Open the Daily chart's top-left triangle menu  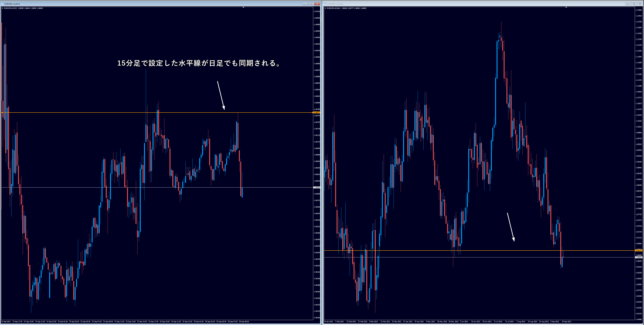[325, 8]
